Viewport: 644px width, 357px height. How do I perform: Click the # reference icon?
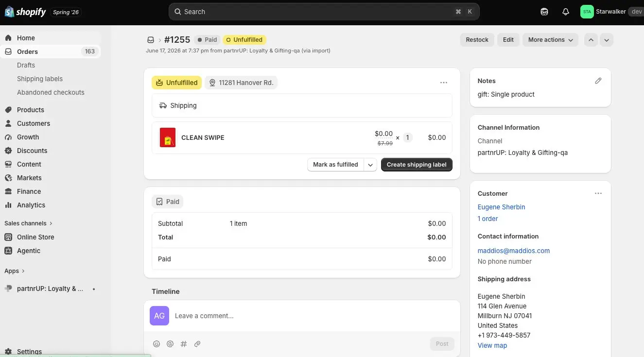pos(184,344)
